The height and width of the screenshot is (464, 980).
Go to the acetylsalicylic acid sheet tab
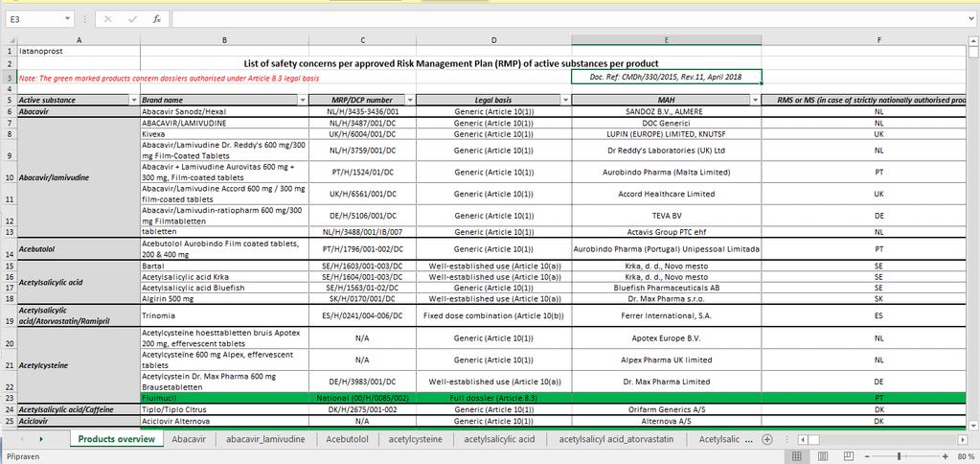click(x=499, y=439)
